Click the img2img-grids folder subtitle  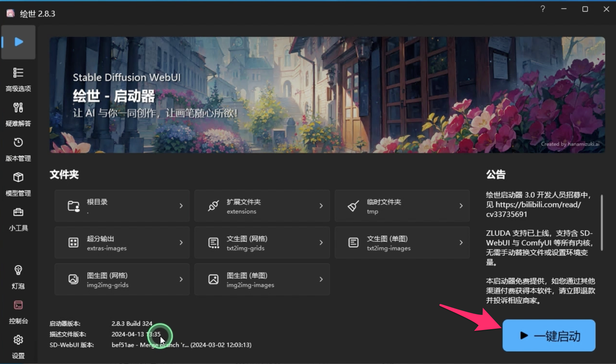pos(108,285)
